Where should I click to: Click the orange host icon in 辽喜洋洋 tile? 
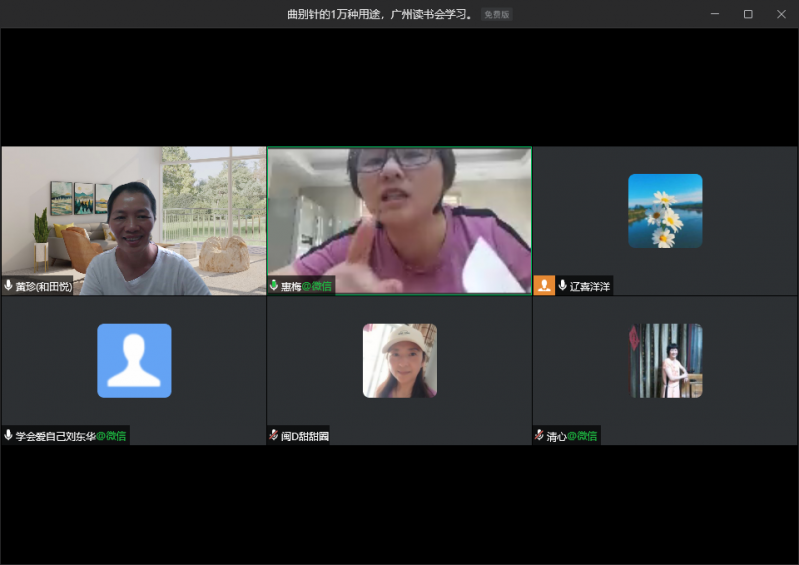pyautogui.click(x=544, y=286)
